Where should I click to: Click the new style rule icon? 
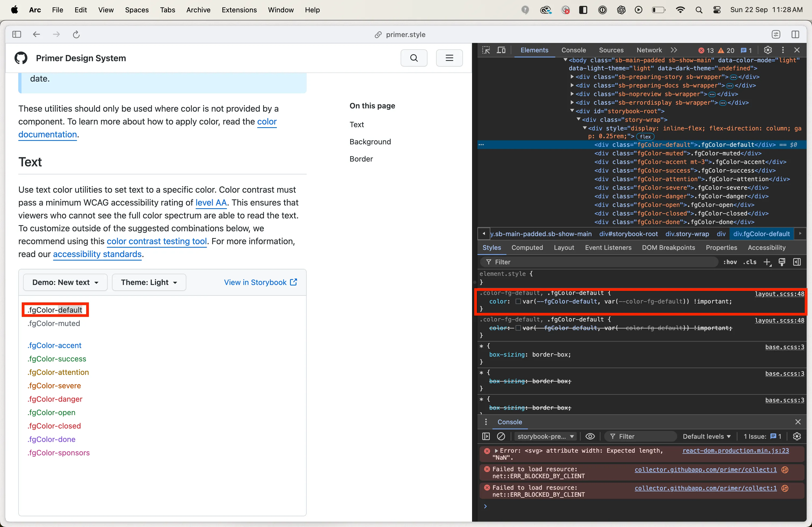(767, 262)
